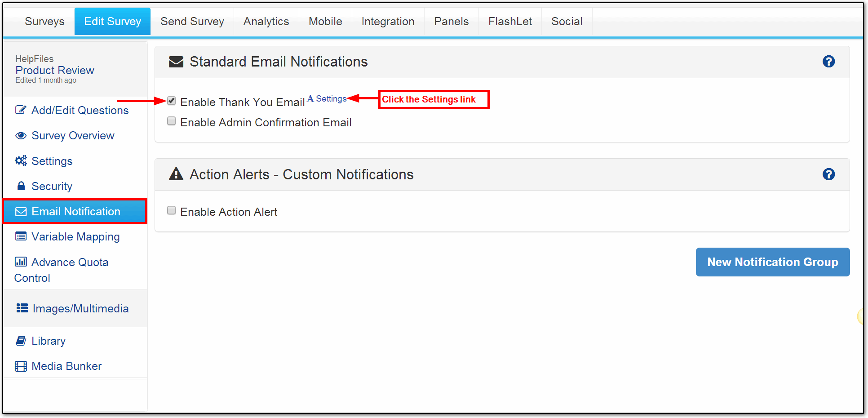
Task: Click the New Notification Group button
Action: 773,262
